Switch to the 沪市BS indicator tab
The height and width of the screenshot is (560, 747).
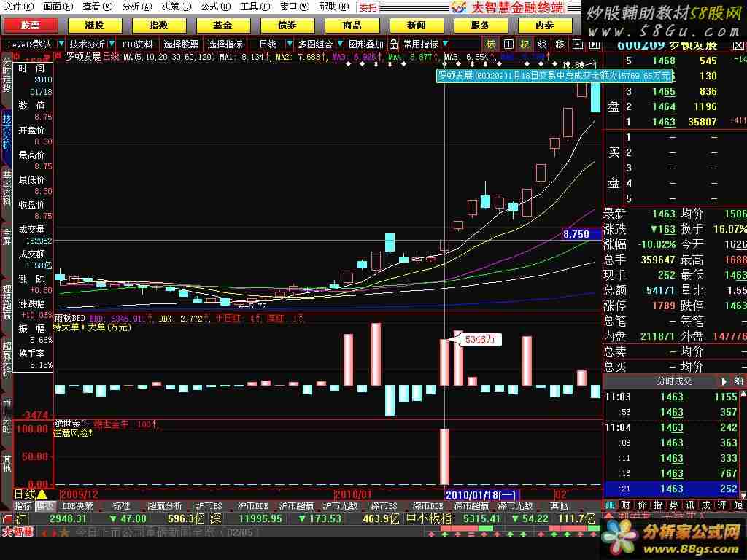point(209,506)
